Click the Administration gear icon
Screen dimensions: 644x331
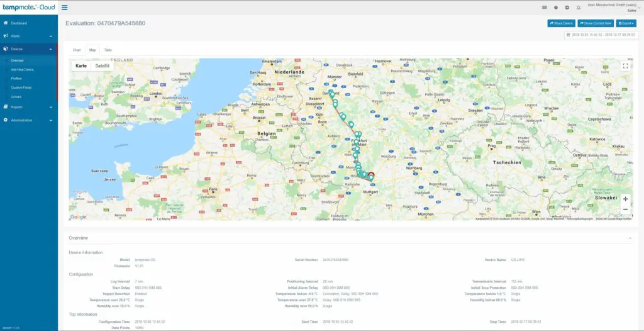pyautogui.click(x=5, y=120)
